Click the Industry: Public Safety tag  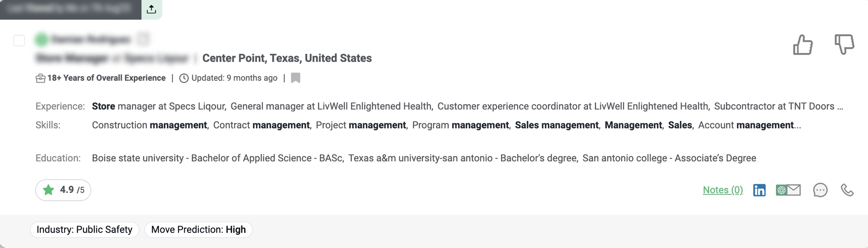(84, 230)
